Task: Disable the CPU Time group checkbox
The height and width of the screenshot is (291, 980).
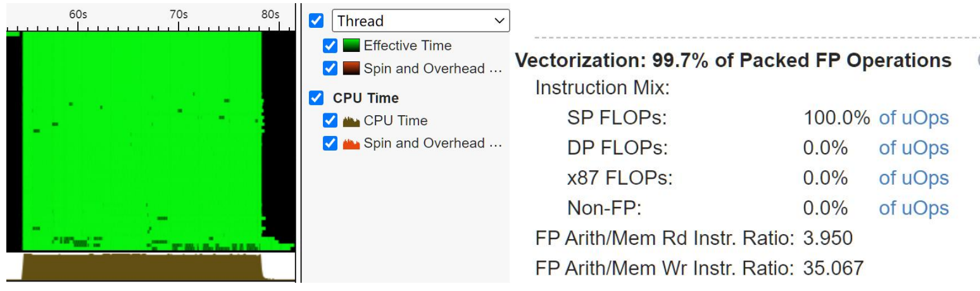Action: [x=316, y=98]
